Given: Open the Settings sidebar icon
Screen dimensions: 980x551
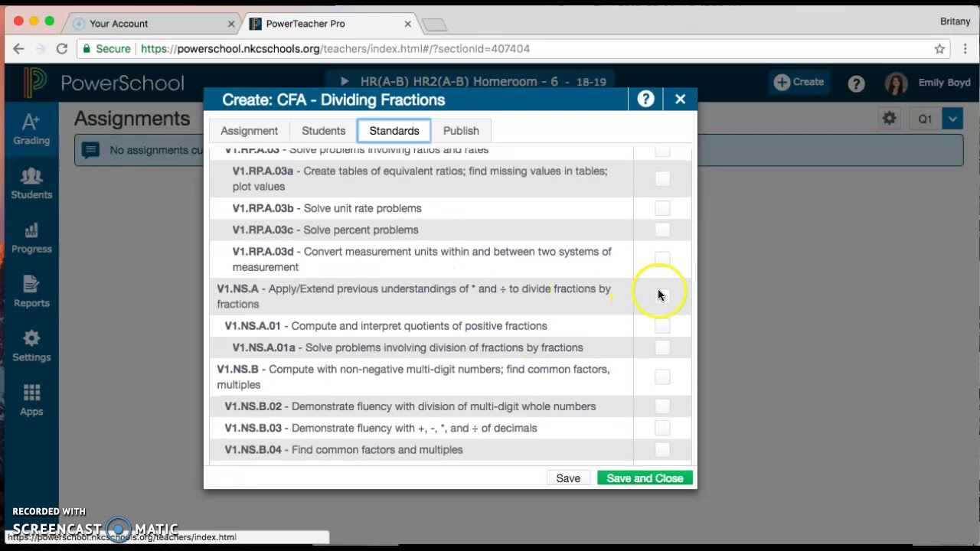Looking at the screenshot, I should point(31,347).
